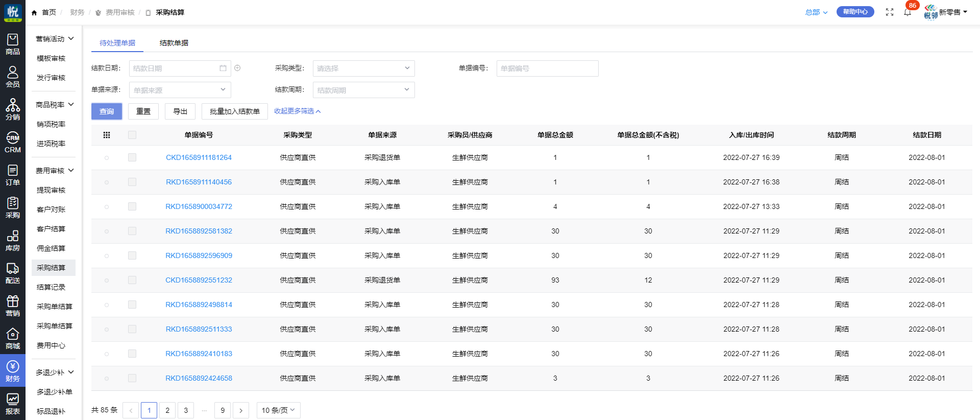Click the 重置 button
Screen dimensions: 980x420
tap(143, 111)
